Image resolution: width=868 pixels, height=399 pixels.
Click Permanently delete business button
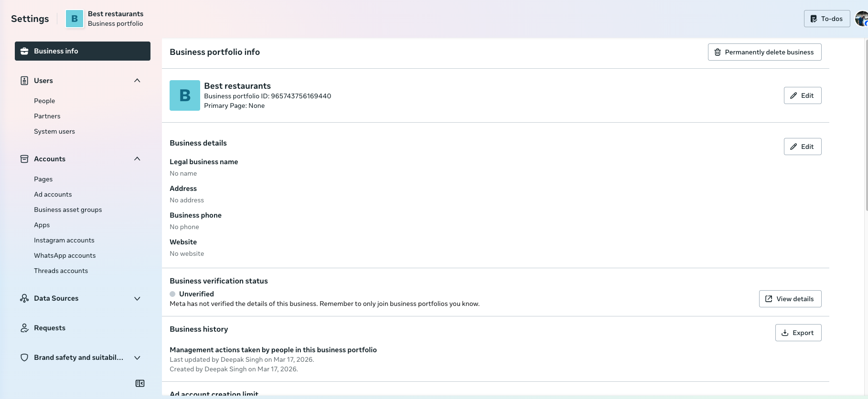tap(764, 52)
